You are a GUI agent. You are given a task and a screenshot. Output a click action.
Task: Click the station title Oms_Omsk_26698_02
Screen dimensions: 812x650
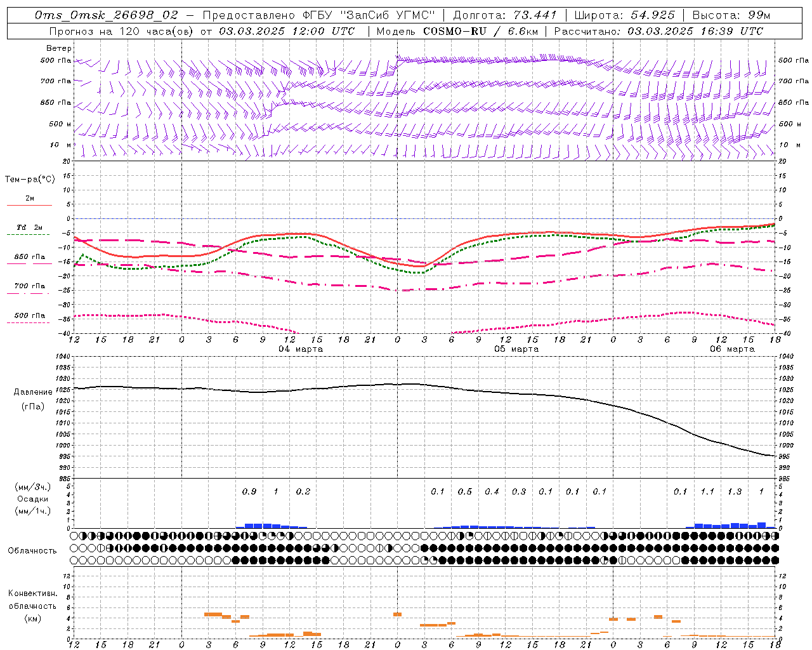pos(107,15)
